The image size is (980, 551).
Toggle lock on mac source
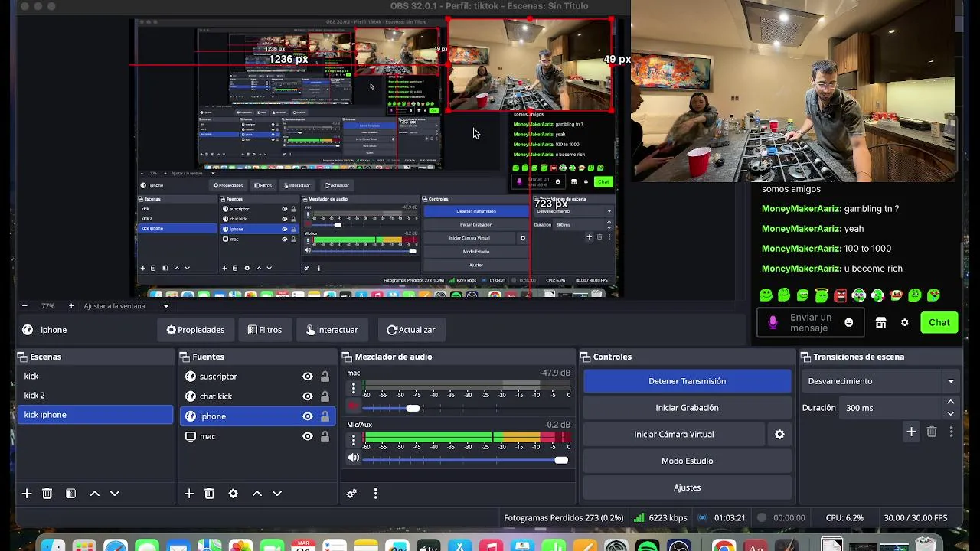coord(325,436)
